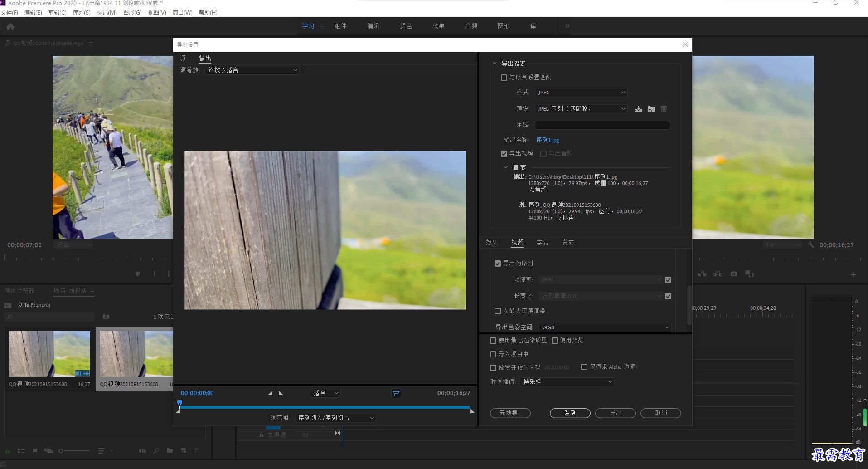Enable Match Sequence Settings checkbox

[x=504, y=78]
